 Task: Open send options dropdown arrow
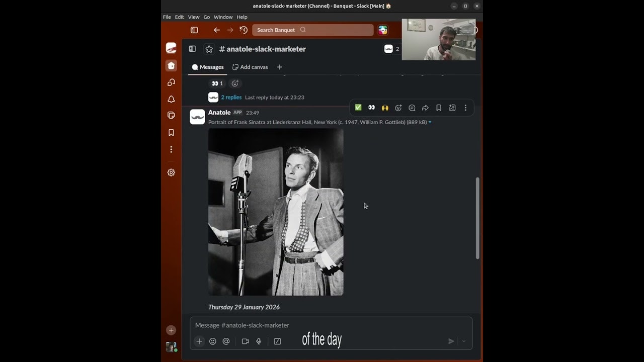coord(464,341)
